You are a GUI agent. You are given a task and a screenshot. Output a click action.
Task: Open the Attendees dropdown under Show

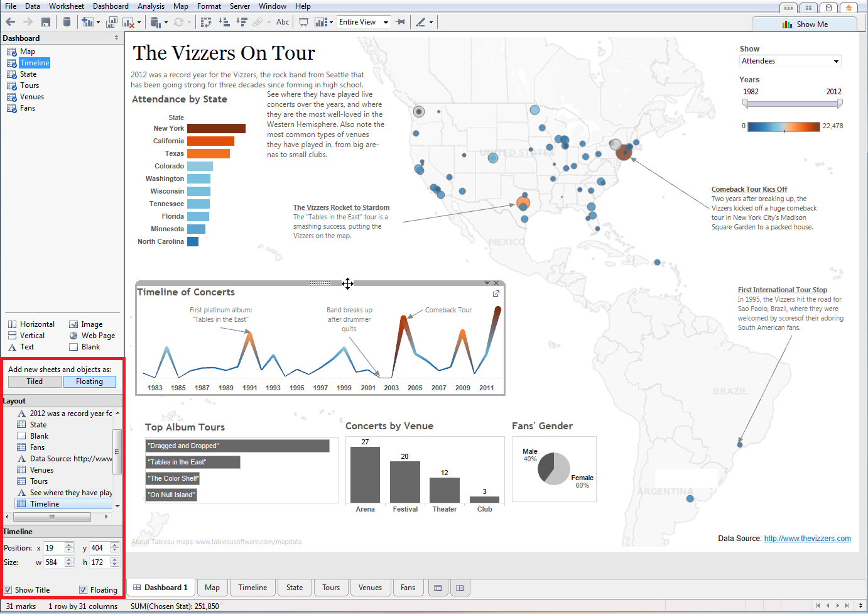pos(835,61)
